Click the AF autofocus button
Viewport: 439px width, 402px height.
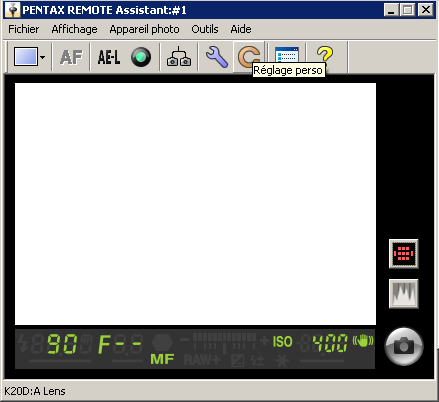[71, 57]
